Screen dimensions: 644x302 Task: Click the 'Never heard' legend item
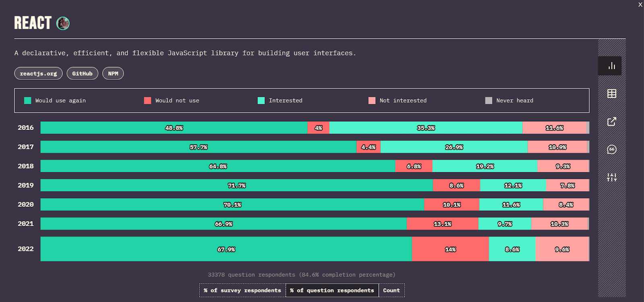[509, 101]
